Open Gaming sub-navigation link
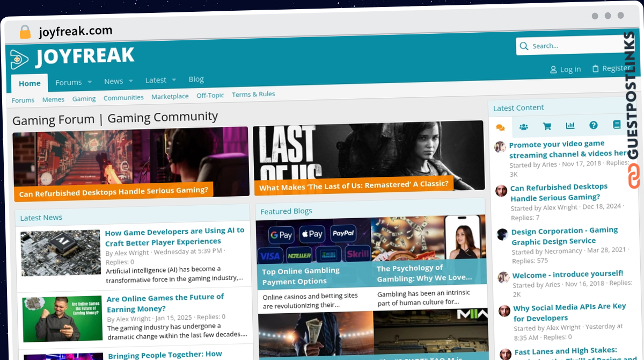644x360 pixels. (x=84, y=99)
